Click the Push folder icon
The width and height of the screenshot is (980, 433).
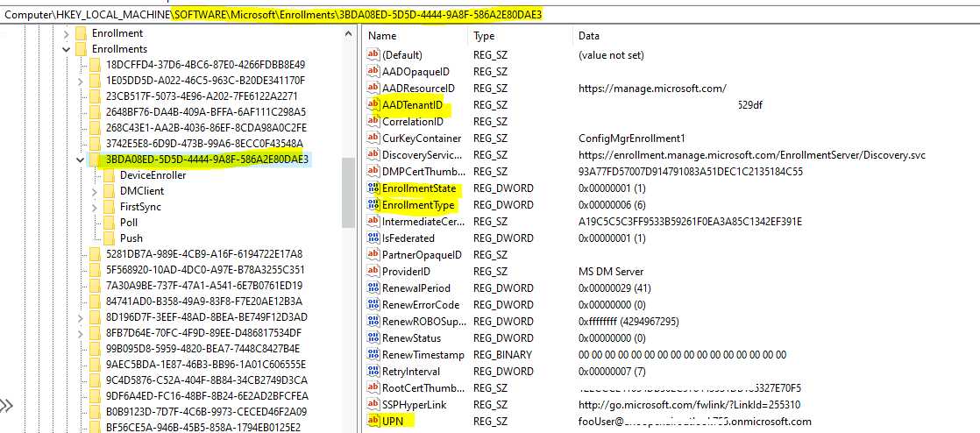[110, 238]
